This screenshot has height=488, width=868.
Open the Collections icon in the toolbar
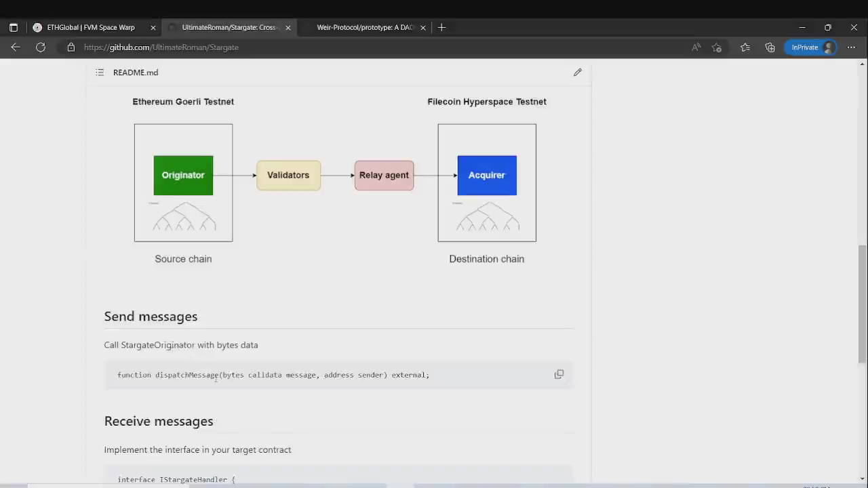click(770, 47)
